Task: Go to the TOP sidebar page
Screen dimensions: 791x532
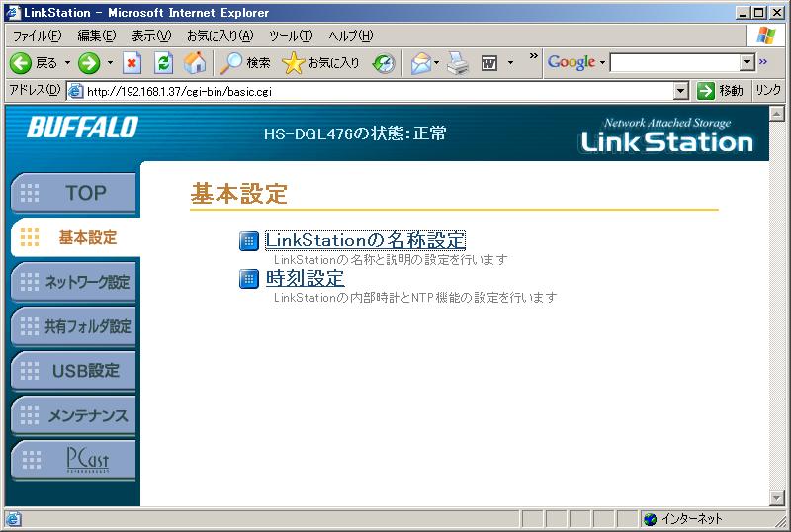Action: click(73, 193)
